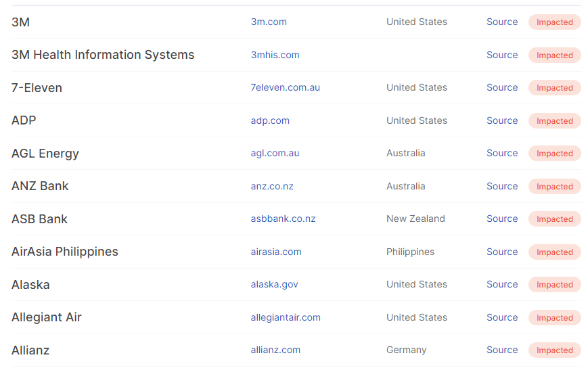Click the "Alaska" organization name
The height and width of the screenshot is (368, 588).
(30, 284)
